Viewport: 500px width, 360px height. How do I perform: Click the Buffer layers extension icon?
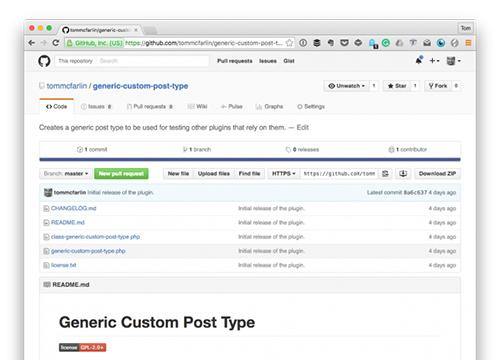[317, 43]
